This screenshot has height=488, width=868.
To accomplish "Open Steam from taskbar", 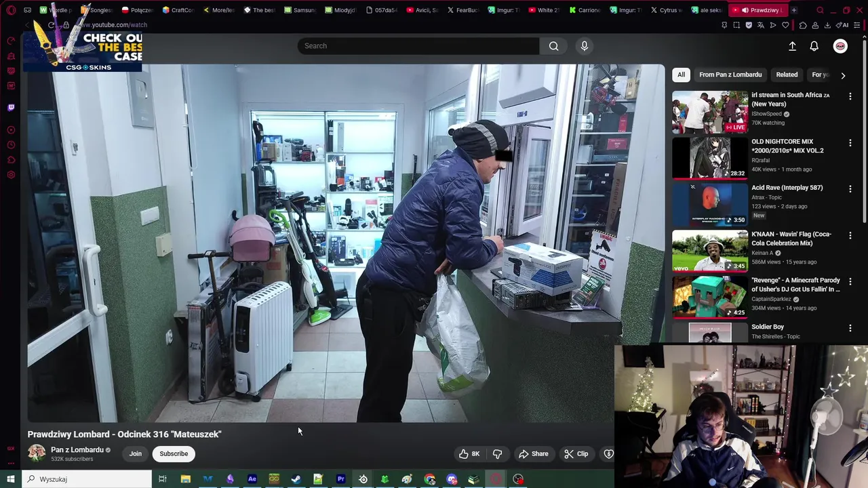I will [x=296, y=479].
